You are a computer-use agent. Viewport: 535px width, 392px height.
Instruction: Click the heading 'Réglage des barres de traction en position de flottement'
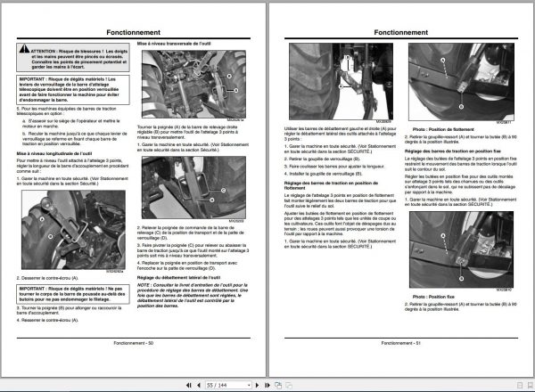(x=332, y=185)
